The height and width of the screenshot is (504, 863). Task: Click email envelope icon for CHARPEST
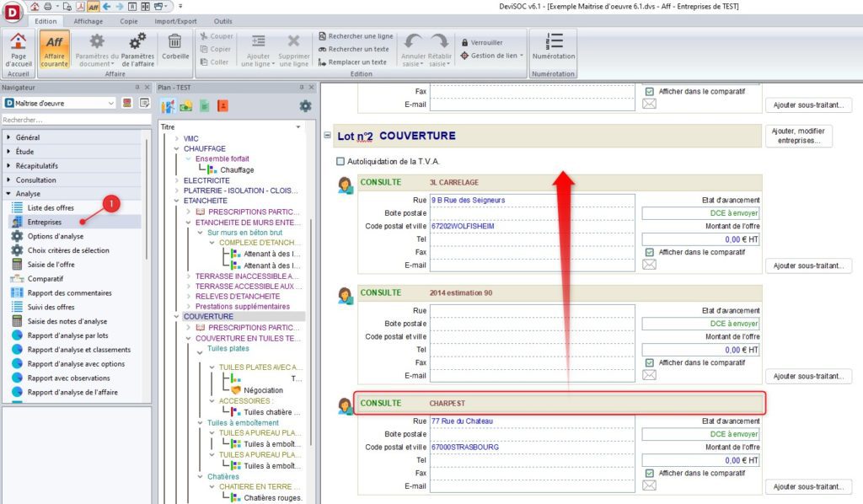[x=650, y=485]
